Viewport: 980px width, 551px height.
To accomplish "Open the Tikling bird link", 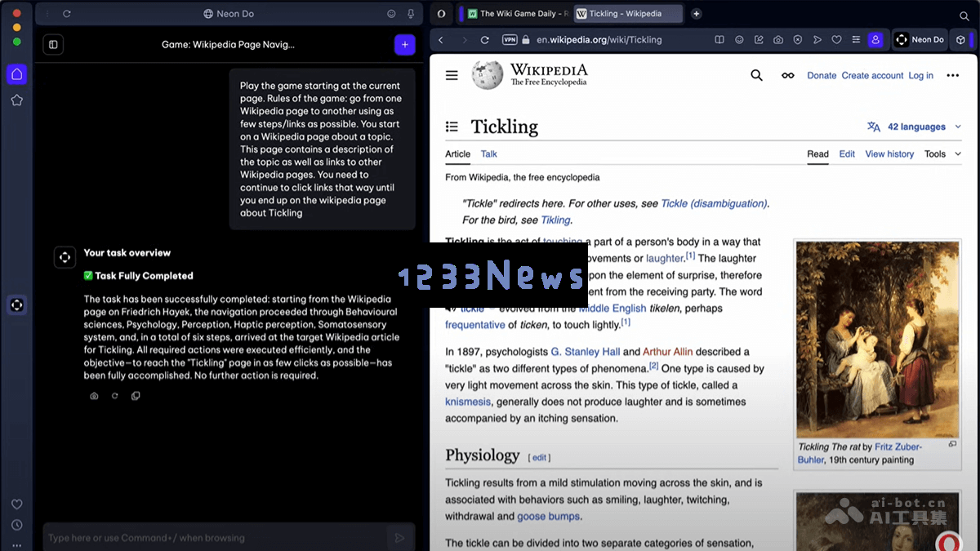I will pyautogui.click(x=555, y=220).
